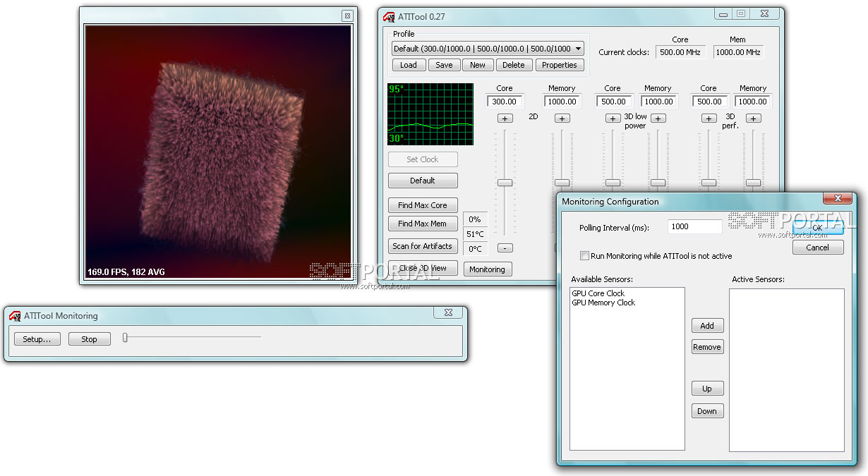Viewport: 868px width, 476px height.
Task: Delete the current profile
Action: pos(514,65)
